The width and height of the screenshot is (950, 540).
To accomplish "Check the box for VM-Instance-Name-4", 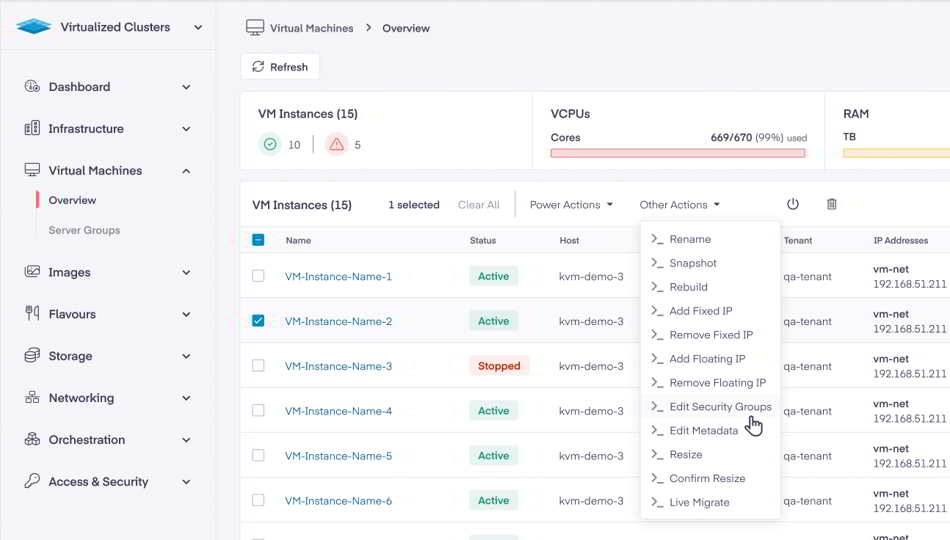I will [x=258, y=410].
